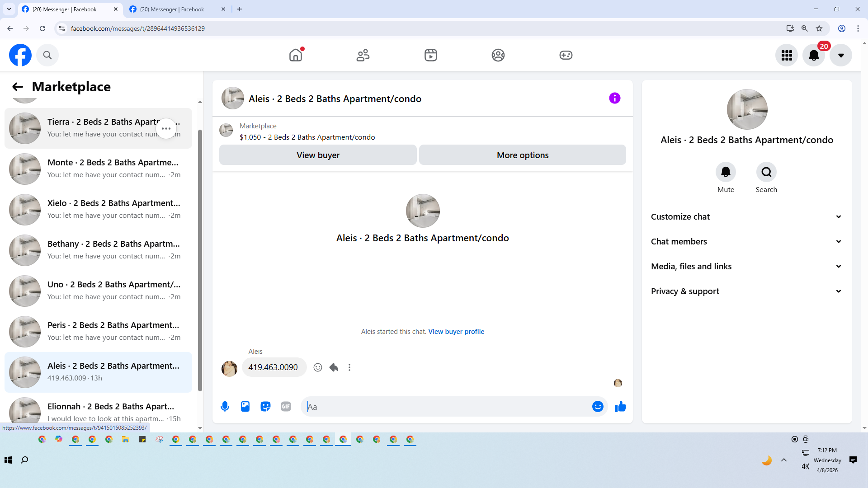Screen dimensions: 868x488
Task: Open the sticker picker
Action: 265,407
